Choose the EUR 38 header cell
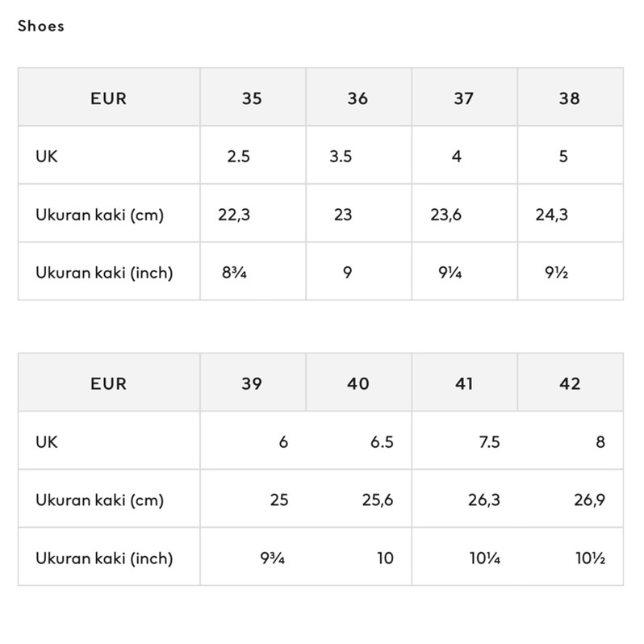The width and height of the screenshot is (644, 644). coord(569,98)
